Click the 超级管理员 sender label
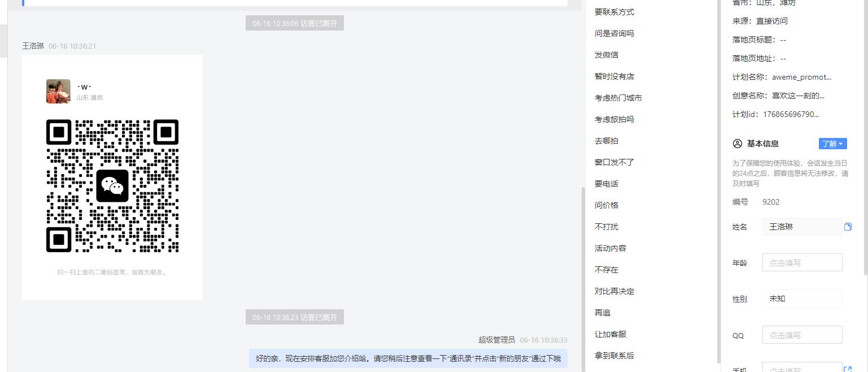This screenshot has height=372, width=868. pos(497,340)
